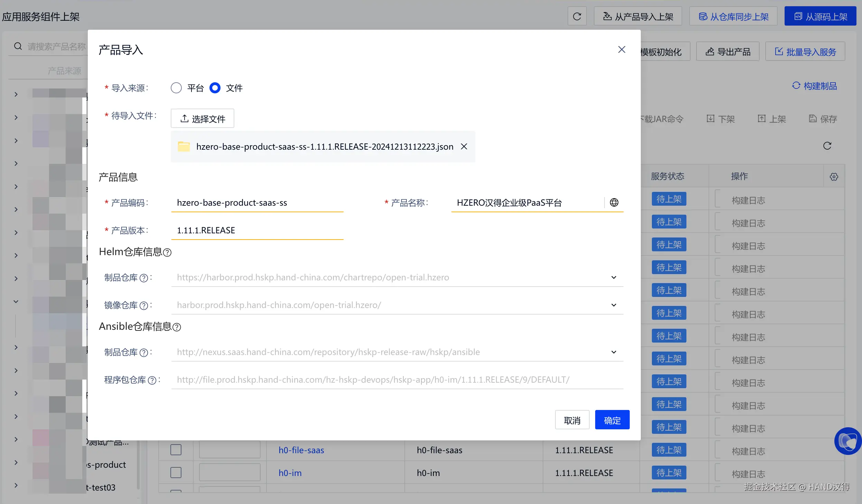Click the refresh icon in top toolbar
Image resolution: width=862 pixels, height=504 pixels.
pos(577,16)
